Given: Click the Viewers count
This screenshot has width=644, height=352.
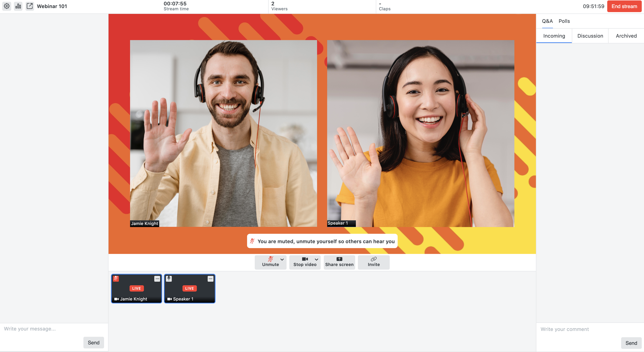Looking at the screenshot, I should coord(279,6).
